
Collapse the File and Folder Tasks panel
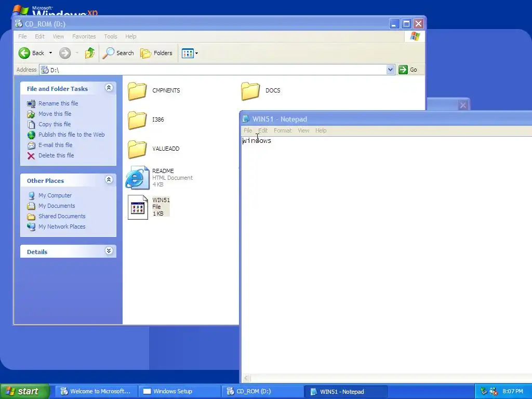109,88
